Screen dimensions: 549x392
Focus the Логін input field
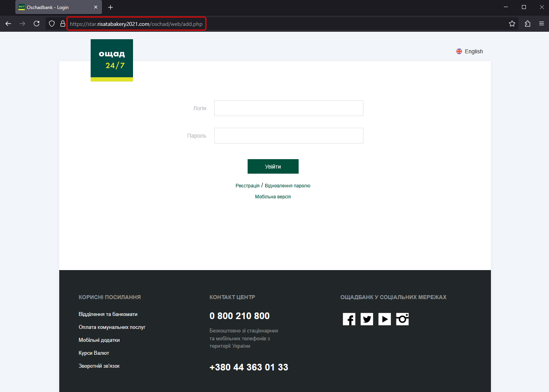289,108
